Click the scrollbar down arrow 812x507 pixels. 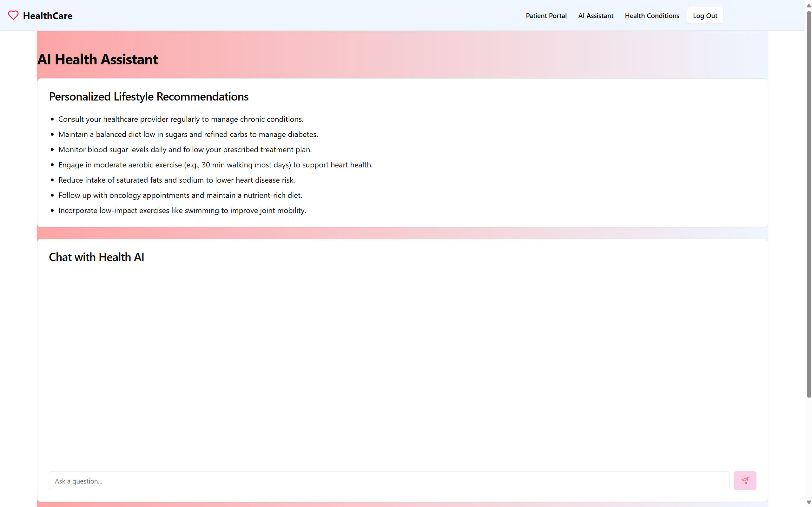(x=809, y=502)
